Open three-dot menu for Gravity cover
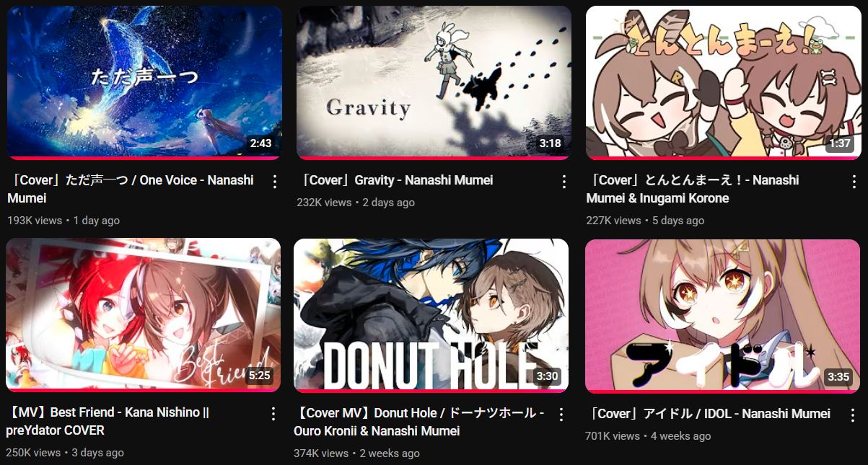This screenshot has width=868, height=465. tap(564, 182)
